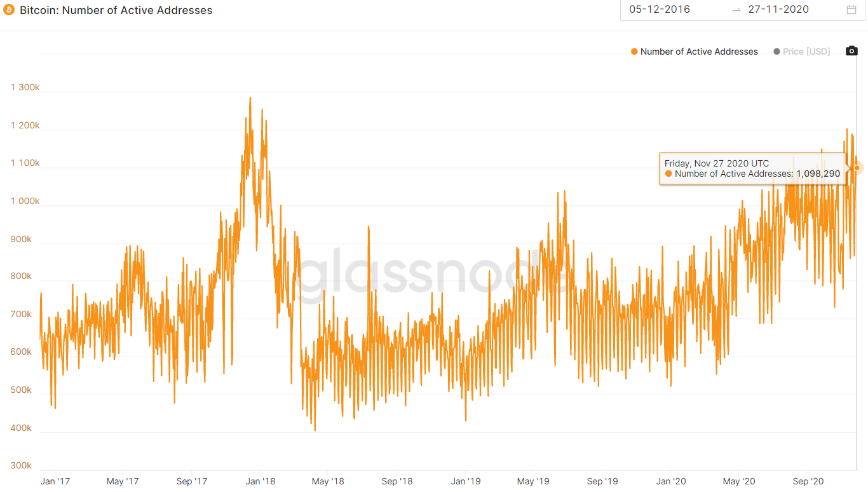The width and height of the screenshot is (868, 492).
Task: Toggle the Number of Active Addresses legend series
Action: 694,51
